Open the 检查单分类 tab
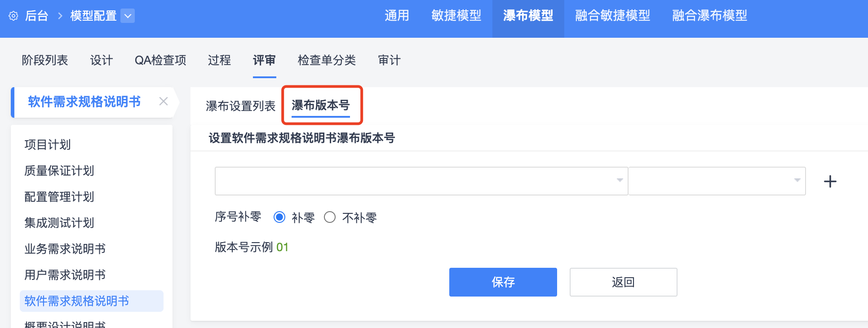The image size is (868, 328). click(327, 60)
